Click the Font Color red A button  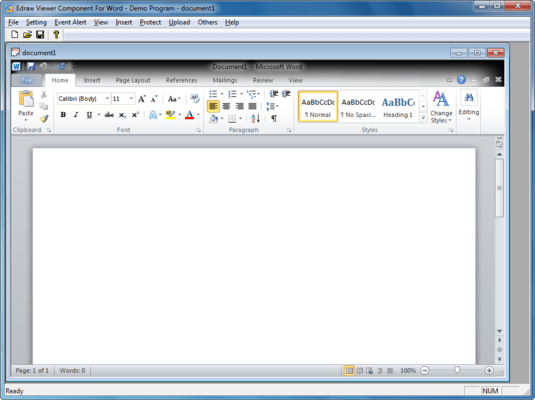(x=189, y=115)
